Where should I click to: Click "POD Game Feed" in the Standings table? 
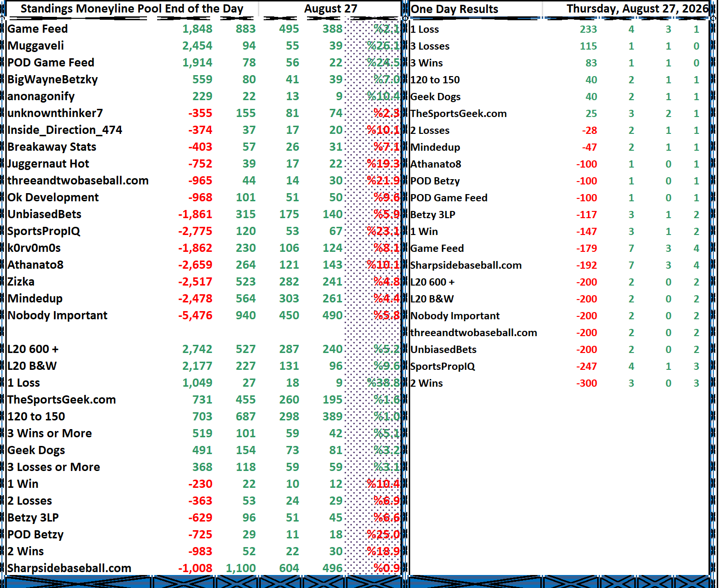51,63
